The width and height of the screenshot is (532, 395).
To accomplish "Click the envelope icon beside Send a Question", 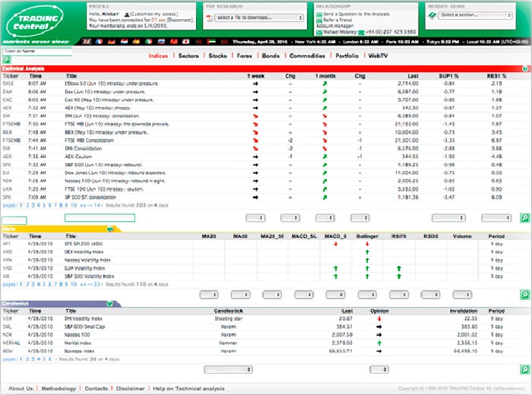I will click(x=319, y=14).
